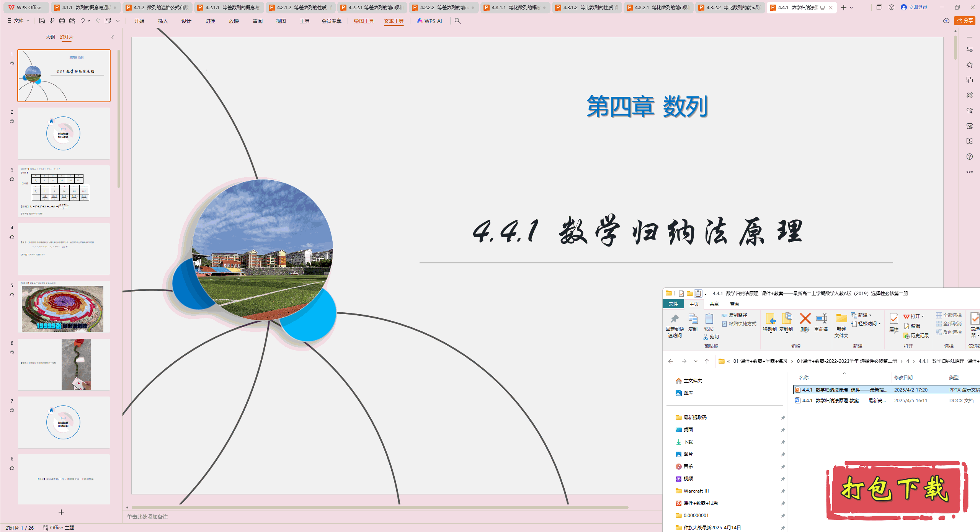The image size is (980, 532).
Task: Switch to the 大纲 outline tab
Action: coord(50,37)
